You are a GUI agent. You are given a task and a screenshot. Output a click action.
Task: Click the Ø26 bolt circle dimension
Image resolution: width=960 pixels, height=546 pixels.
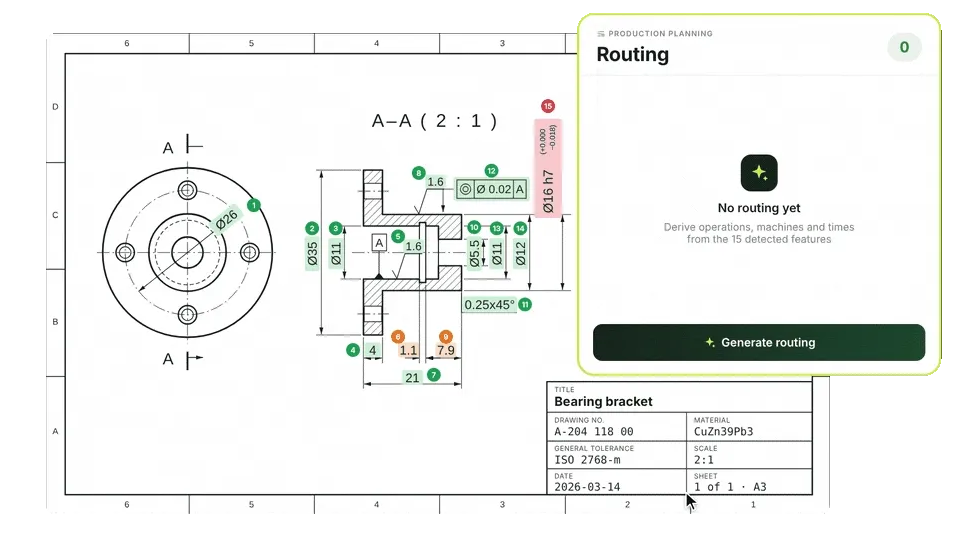[226, 219]
